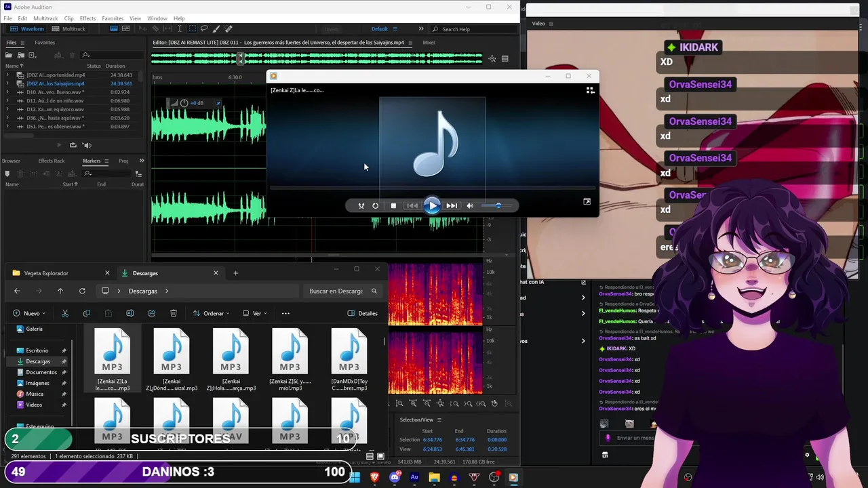Switch to the Effects Rack tab

(x=52, y=161)
